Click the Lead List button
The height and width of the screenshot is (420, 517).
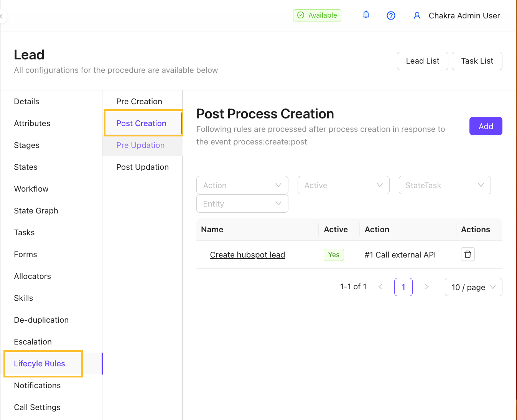tap(422, 61)
